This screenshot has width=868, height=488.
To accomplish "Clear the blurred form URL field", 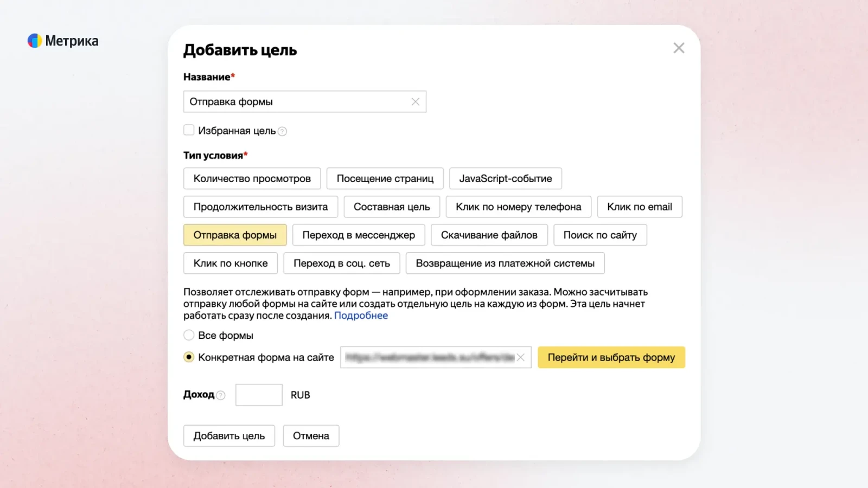I will point(521,357).
